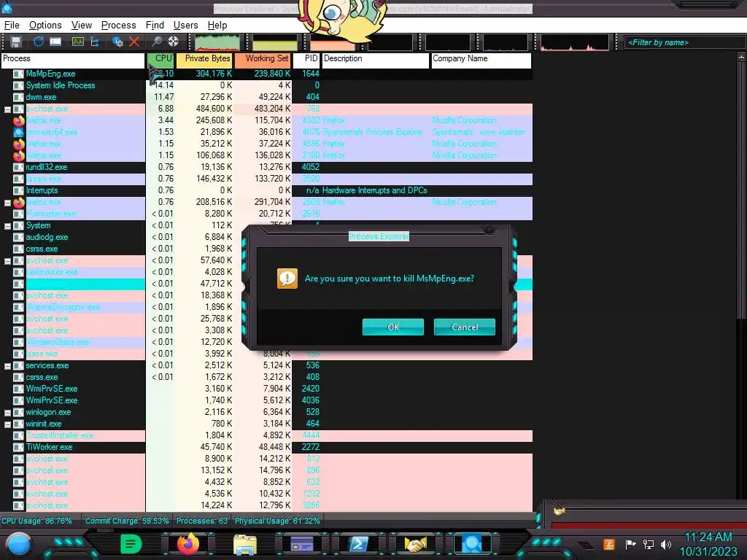Open the purple card app on taskbar

(302, 544)
